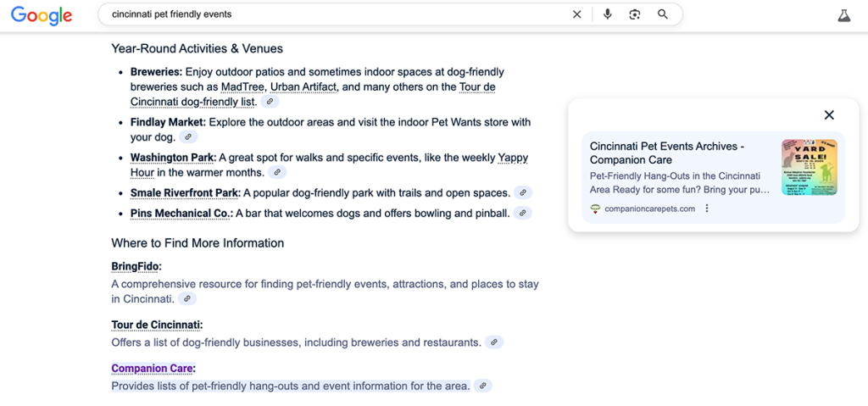Click the bold Findlay Market label
Screen dimensions: 868x406
click(168, 122)
